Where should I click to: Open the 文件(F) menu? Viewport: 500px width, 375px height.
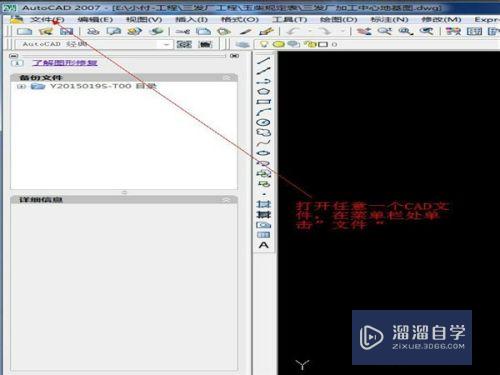[x=47, y=20]
